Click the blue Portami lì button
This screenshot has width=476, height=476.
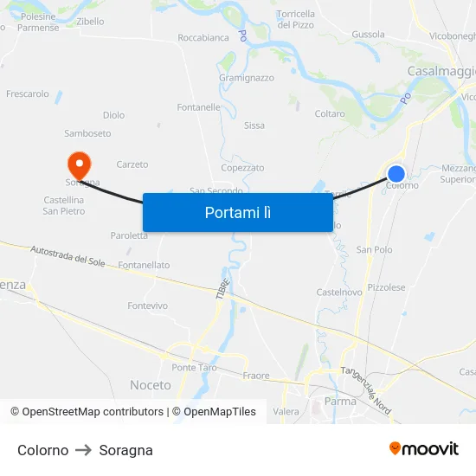[x=238, y=212]
